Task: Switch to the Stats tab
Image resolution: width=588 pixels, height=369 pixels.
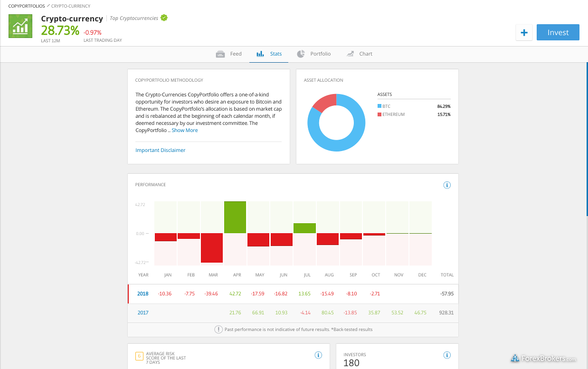Action: [269, 54]
